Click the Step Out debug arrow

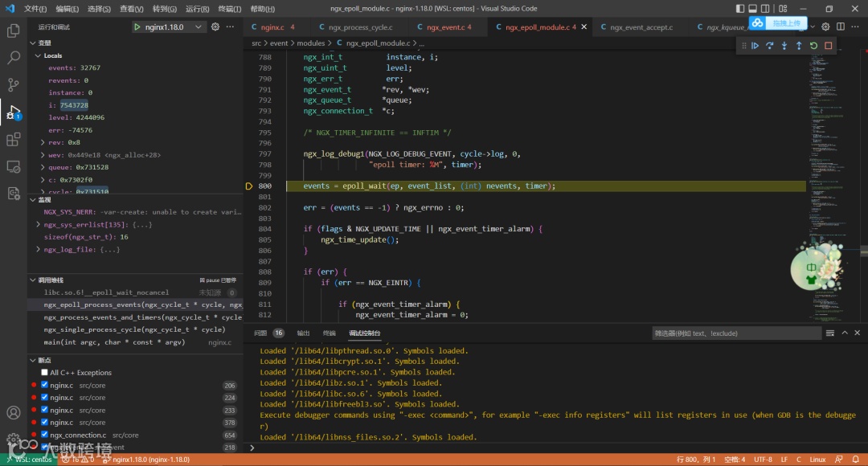pyautogui.click(x=799, y=46)
